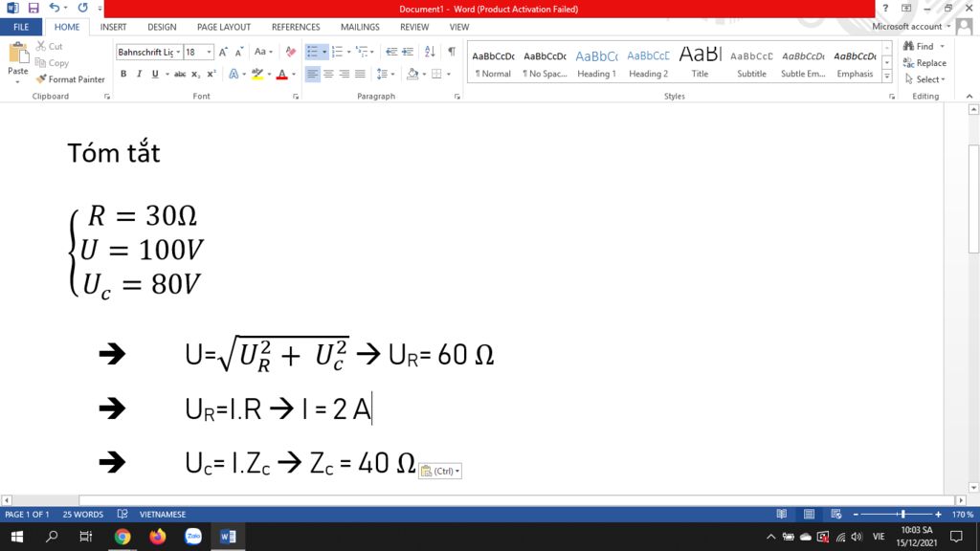Toggle Bold formatting

pos(123,74)
